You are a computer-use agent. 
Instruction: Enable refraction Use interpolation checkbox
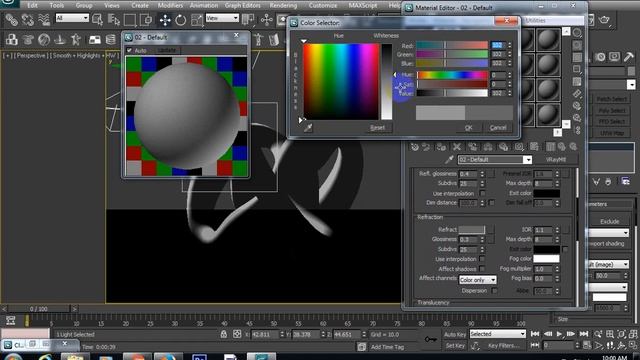pyautogui.click(x=482, y=259)
